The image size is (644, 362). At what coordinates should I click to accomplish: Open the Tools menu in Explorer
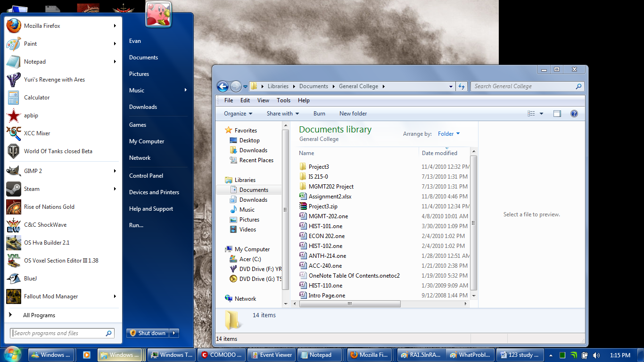point(284,100)
